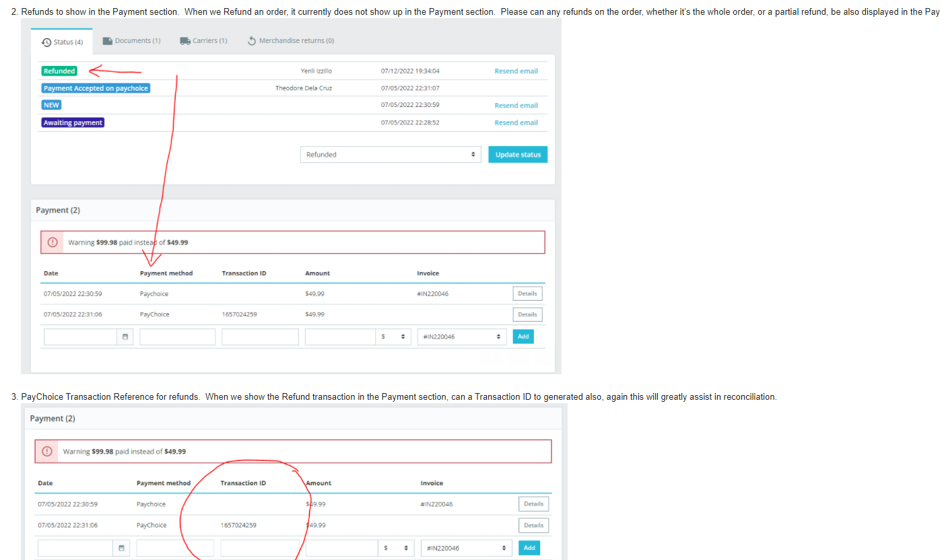
Task: Click the Status tab history icon
Action: pyautogui.click(x=46, y=42)
